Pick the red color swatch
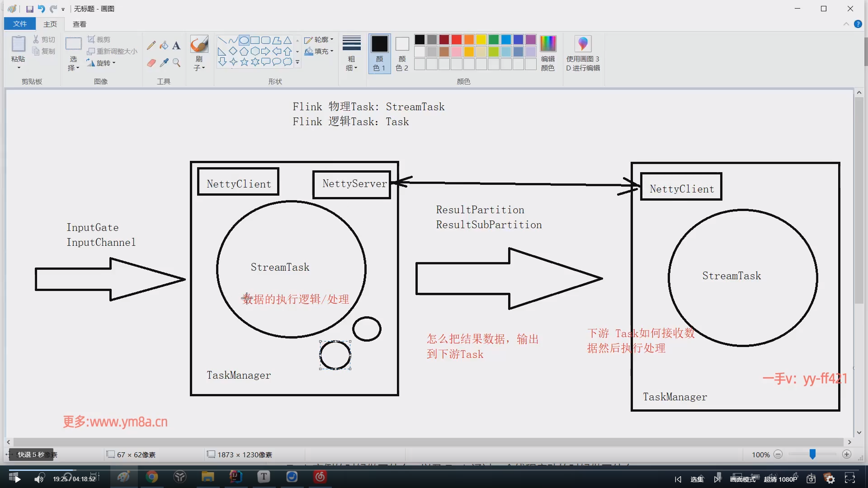The image size is (868, 488). point(457,40)
